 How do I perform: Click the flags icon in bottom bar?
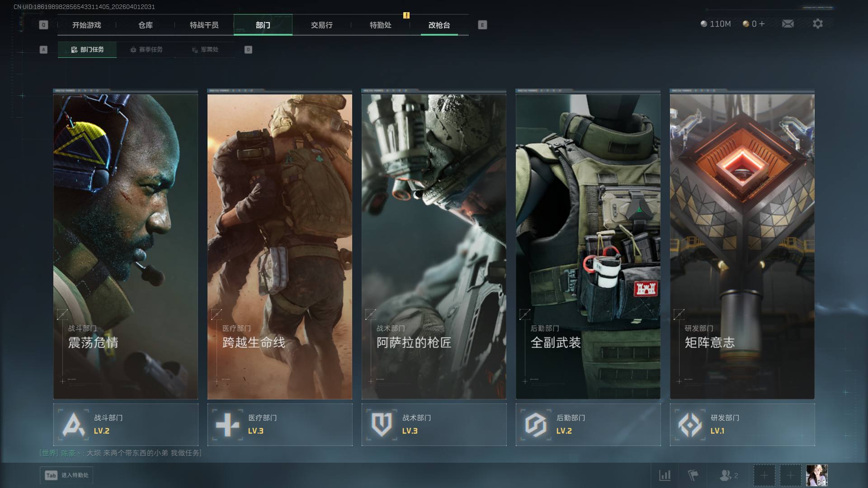point(693,475)
